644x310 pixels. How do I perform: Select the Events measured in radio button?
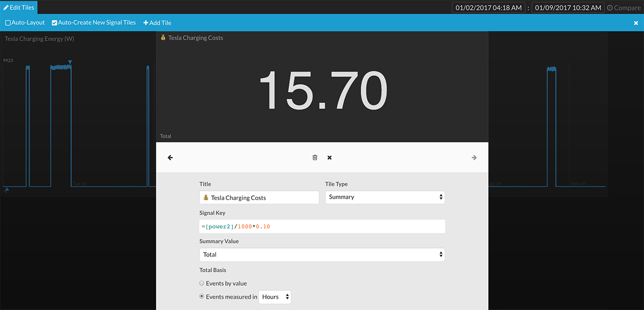(x=202, y=297)
